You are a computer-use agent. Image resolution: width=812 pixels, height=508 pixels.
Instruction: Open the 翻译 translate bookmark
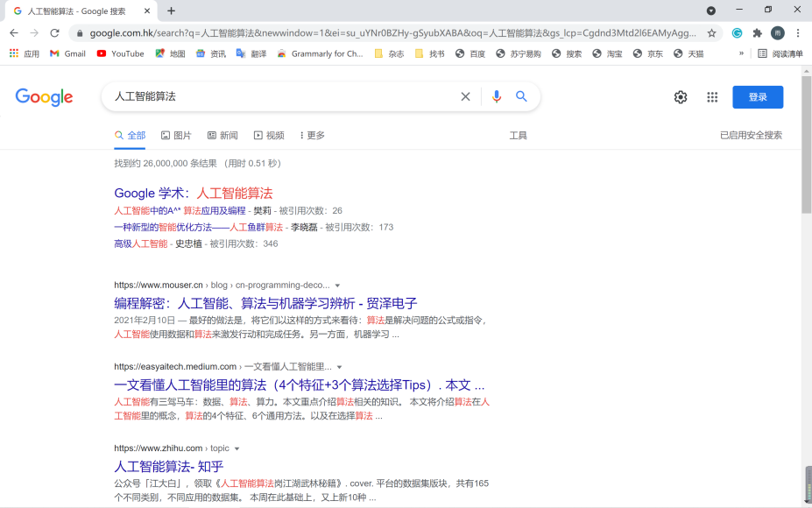251,53
